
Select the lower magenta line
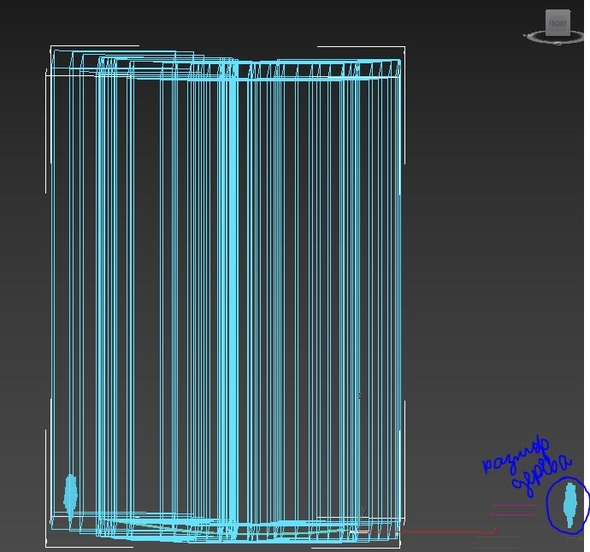(x=513, y=514)
